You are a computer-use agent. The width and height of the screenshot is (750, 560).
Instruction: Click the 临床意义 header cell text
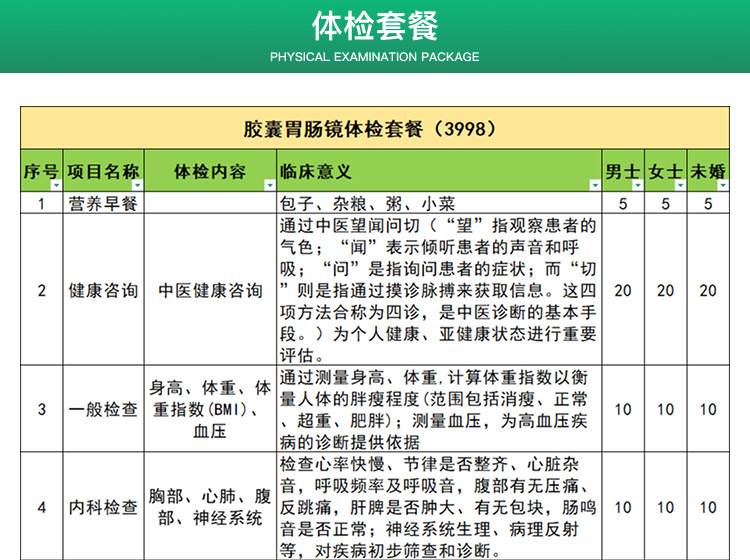click(x=316, y=172)
